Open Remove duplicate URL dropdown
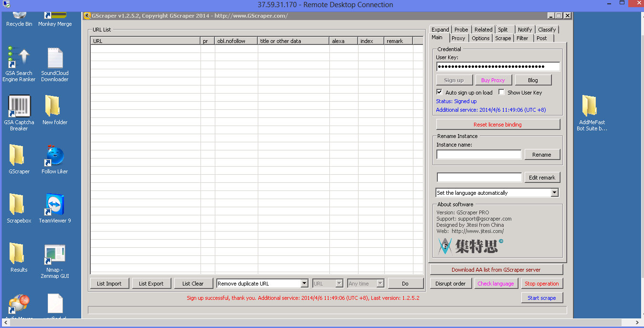Viewport: 644px width, 328px height. click(x=304, y=284)
